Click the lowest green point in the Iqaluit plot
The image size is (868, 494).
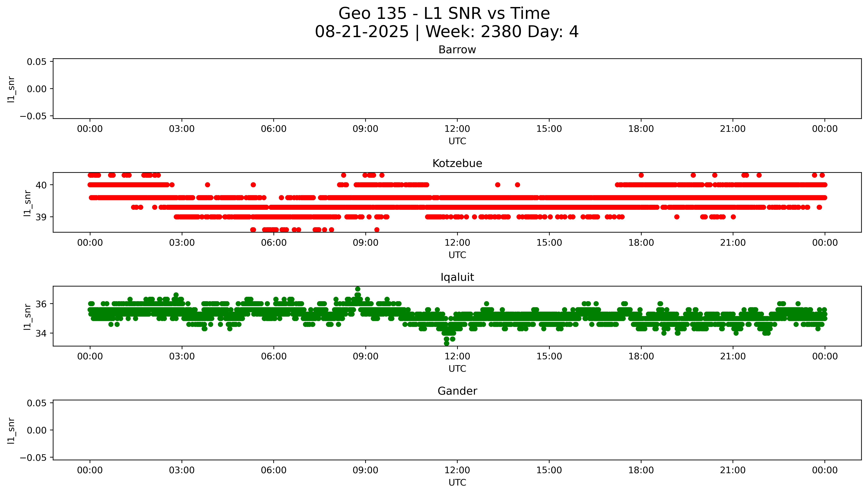pyautogui.click(x=446, y=343)
